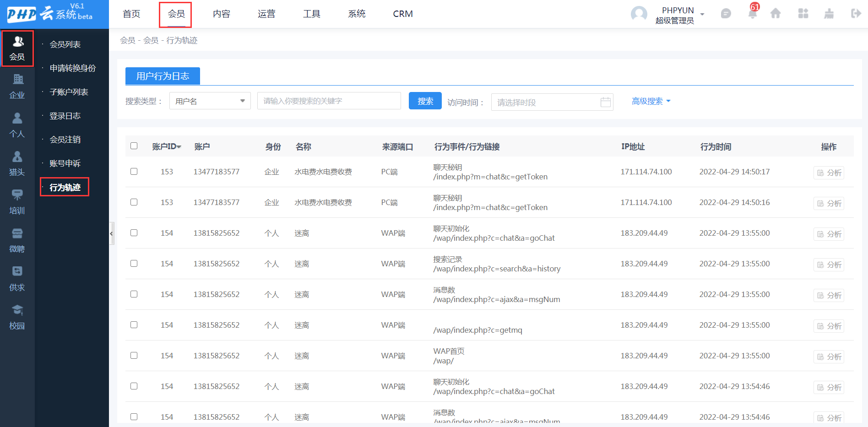Click 分析 for the WAP首页 row
The image size is (868, 427).
point(829,357)
